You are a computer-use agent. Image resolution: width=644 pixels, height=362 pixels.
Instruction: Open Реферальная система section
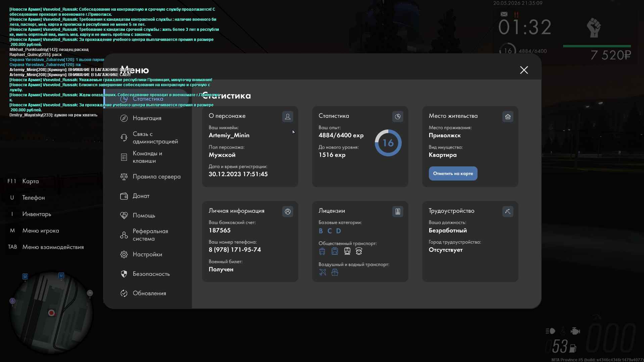[x=150, y=235]
